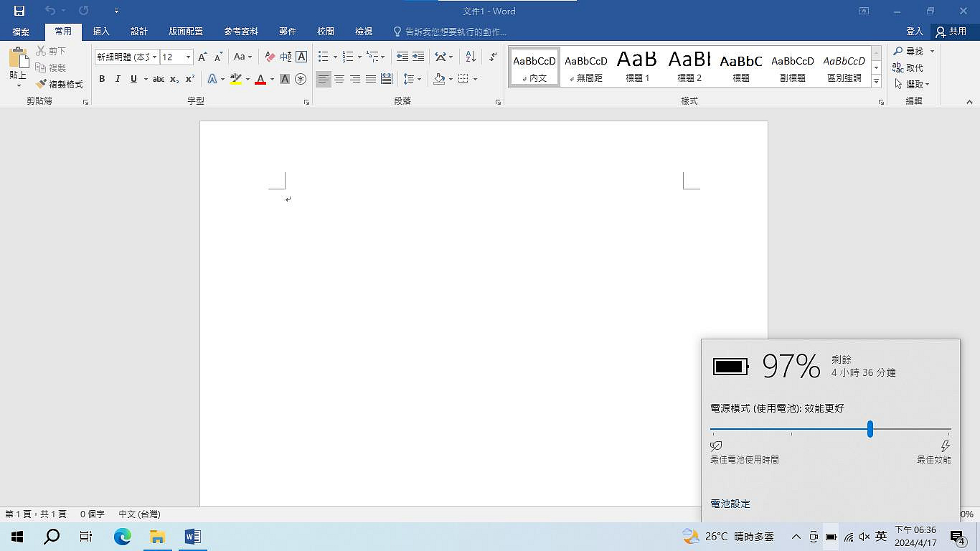The width and height of the screenshot is (980, 551).
Task: Open the line spacing dropdown
Action: pos(412,79)
